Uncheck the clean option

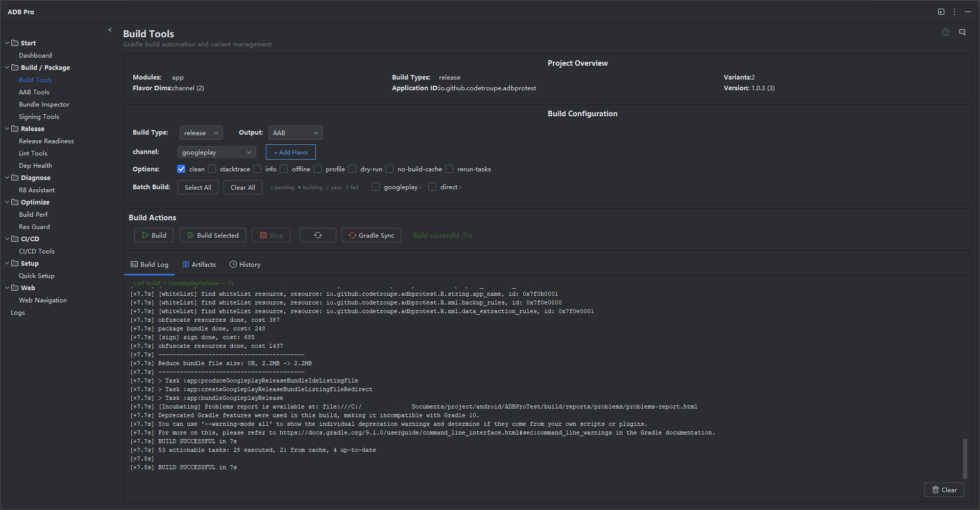tap(181, 169)
